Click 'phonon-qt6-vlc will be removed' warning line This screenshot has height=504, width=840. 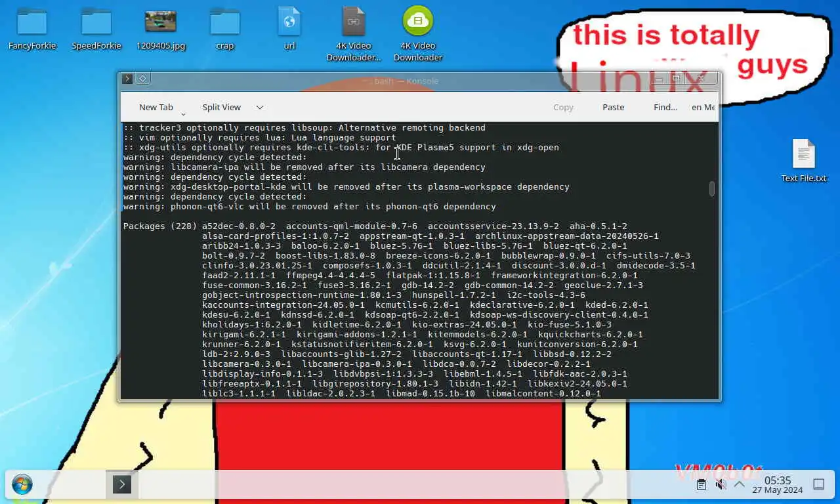tap(310, 207)
